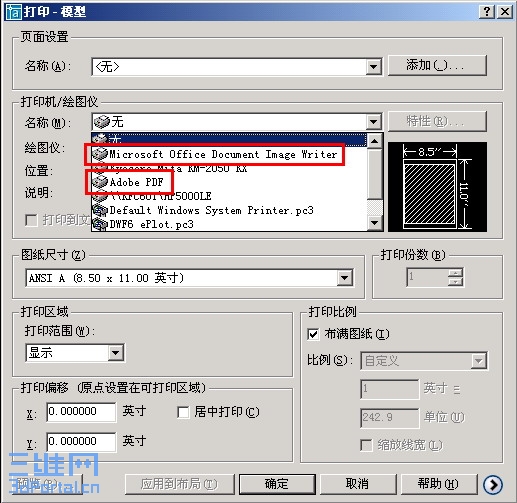Select Microsoft Office Document Image Writer
The height and width of the screenshot is (503, 517).
tap(223, 154)
